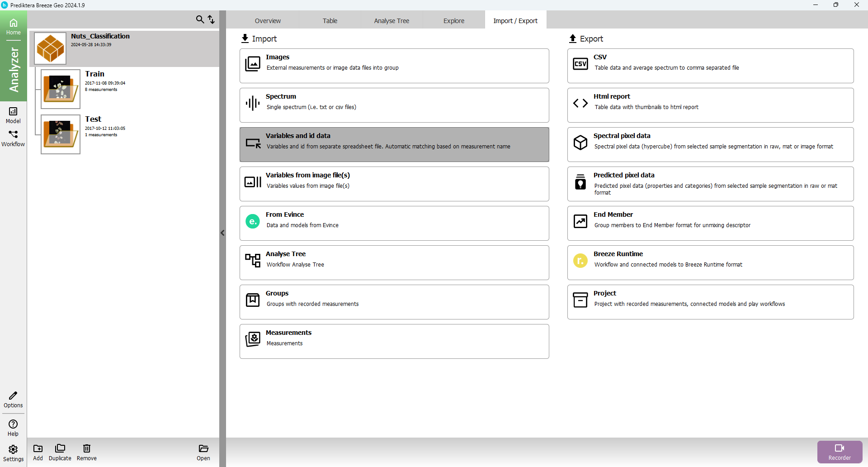
Task: Collapse the left panel with the chevron
Action: coord(222,233)
